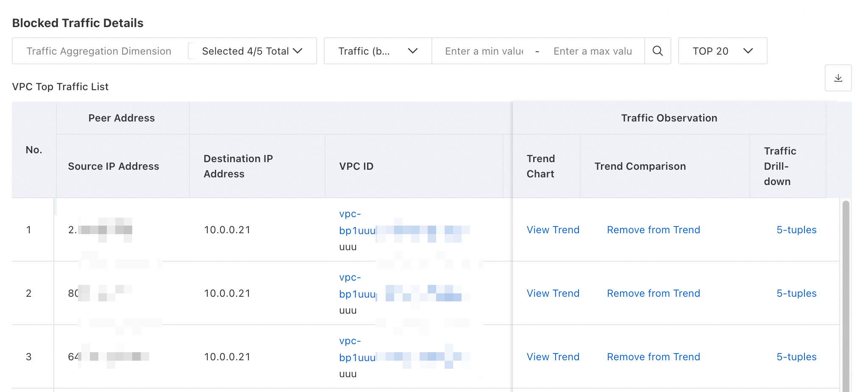
Task: Open the VPC ID link in row 2
Action: [357, 294]
